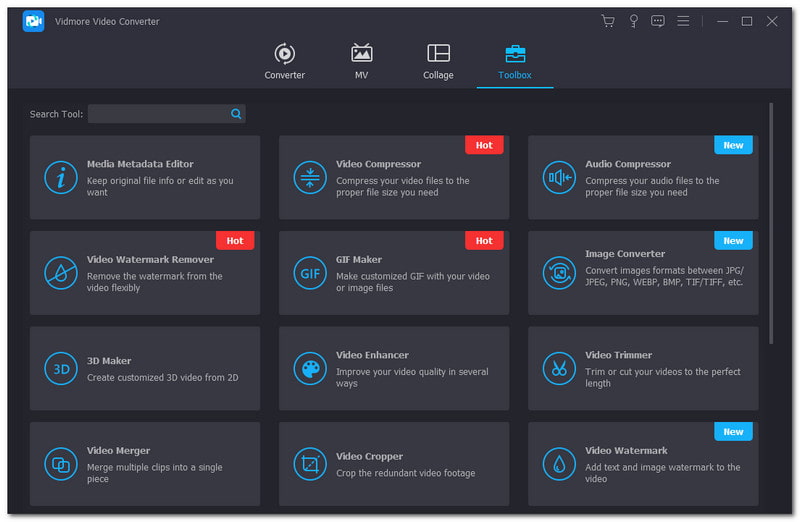Screen dimensions: 800x522
Task: Click the Search Tool text field
Action: point(158,114)
